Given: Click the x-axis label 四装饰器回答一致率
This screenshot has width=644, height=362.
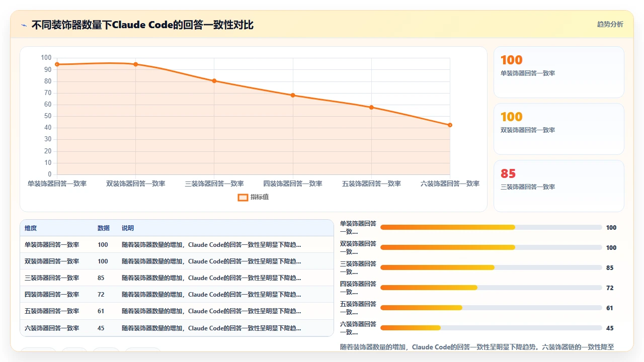Looking at the screenshot, I should tap(293, 184).
